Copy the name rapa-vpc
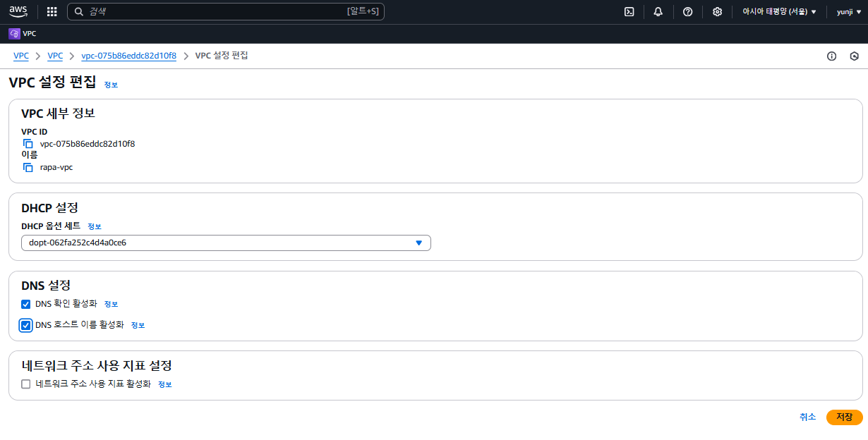Viewport: 868px width, 440px height. pyautogui.click(x=28, y=168)
